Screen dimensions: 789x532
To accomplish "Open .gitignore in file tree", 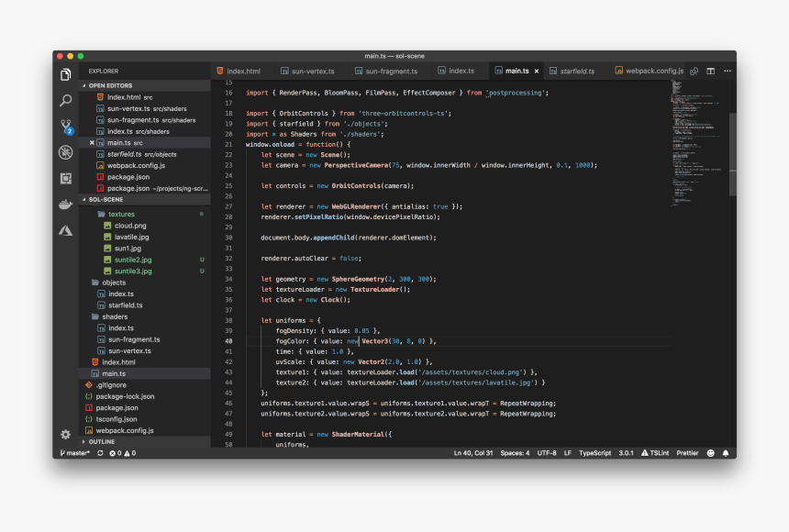I will [x=145, y=385].
